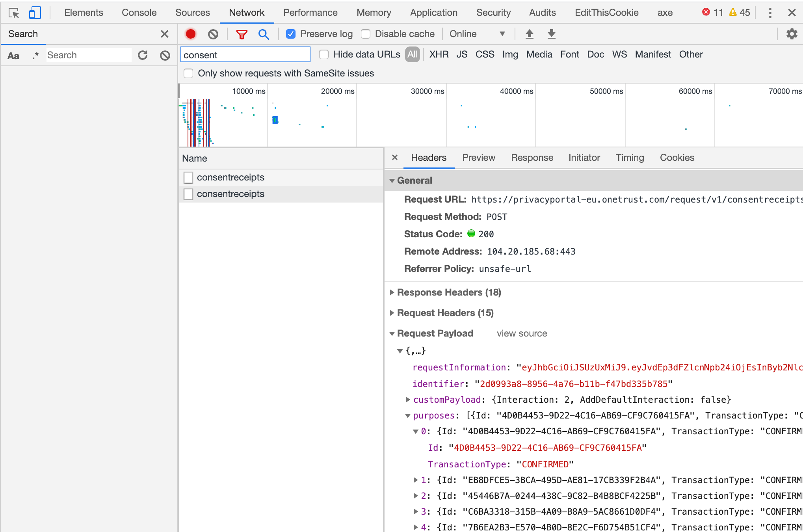Collapse purposes item 0
The width and height of the screenshot is (803, 532).
pos(416,432)
